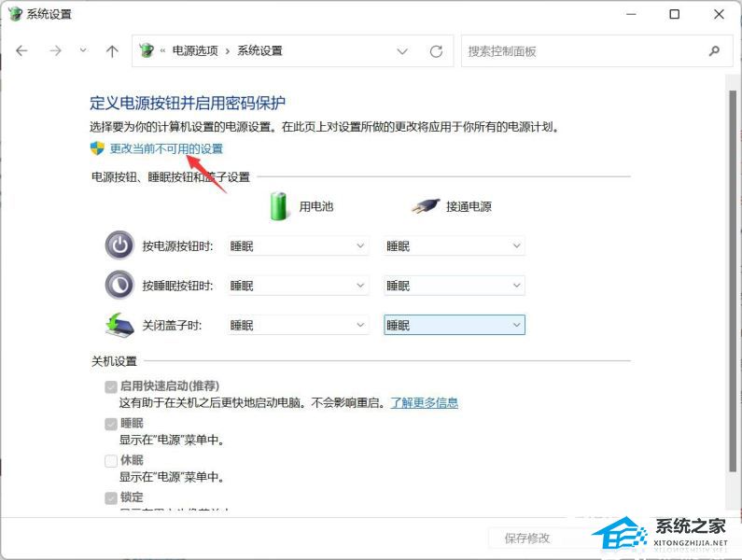Click the 按睡眠按钮时 label
This screenshot has height=560, width=742.
pos(178,286)
